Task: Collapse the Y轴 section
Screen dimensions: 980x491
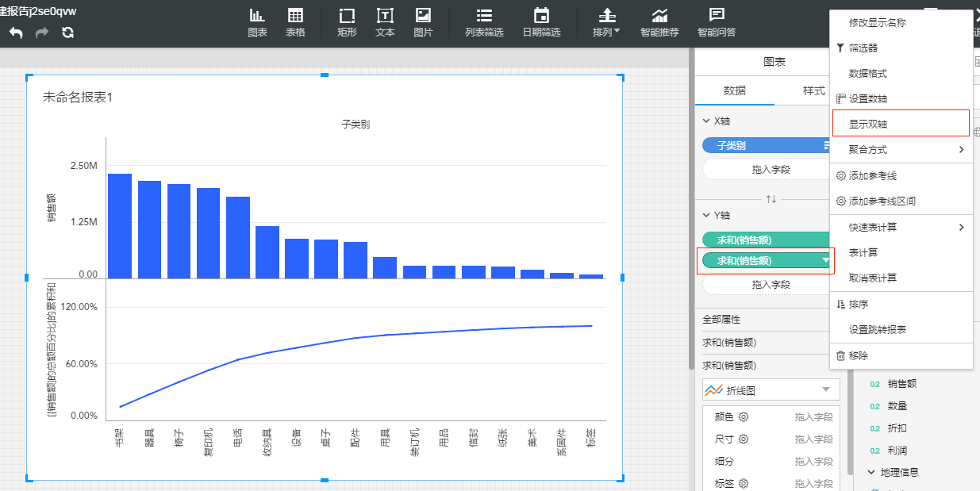Action: coord(707,216)
